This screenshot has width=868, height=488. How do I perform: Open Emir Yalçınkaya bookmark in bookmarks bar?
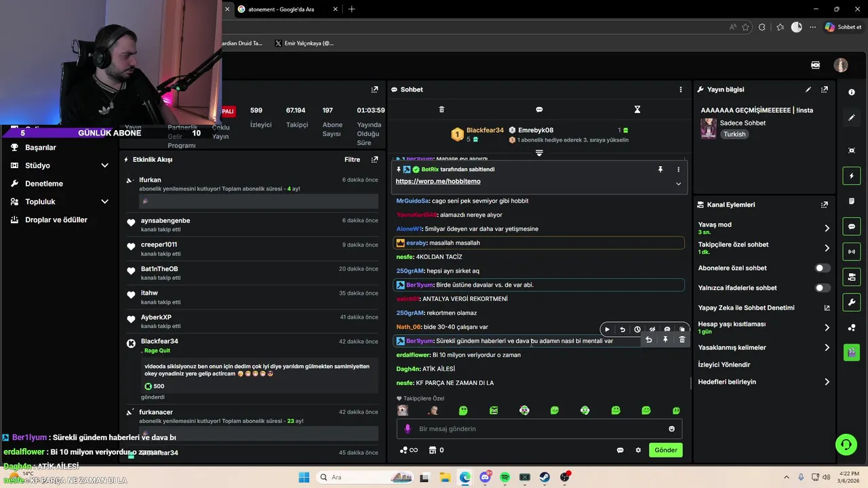[304, 43]
